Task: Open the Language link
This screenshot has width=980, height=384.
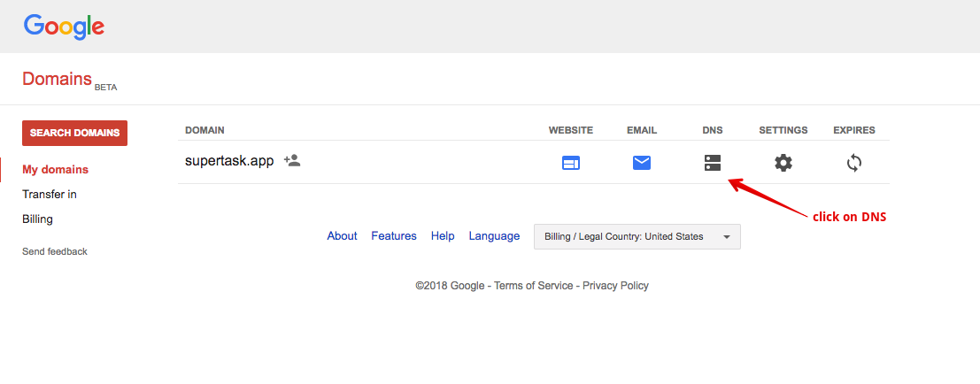Action: click(494, 236)
